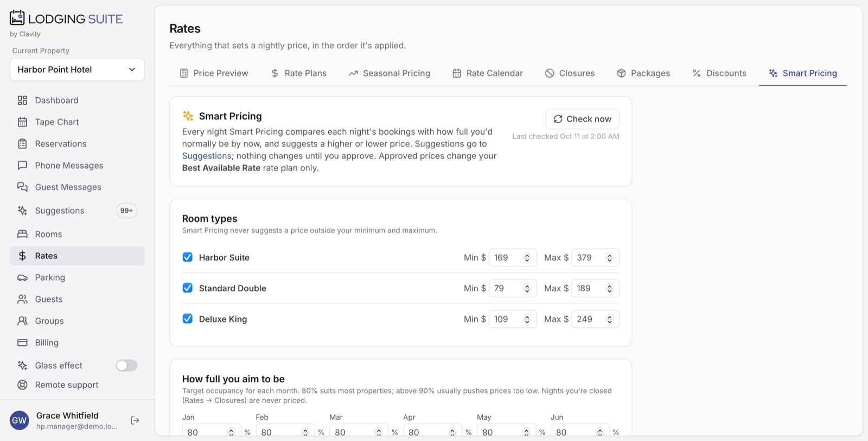The width and height of the screenshot is (868, 441).
Task: Uncheck the Harbor Suite checkbox
Action: click(188, 257)
